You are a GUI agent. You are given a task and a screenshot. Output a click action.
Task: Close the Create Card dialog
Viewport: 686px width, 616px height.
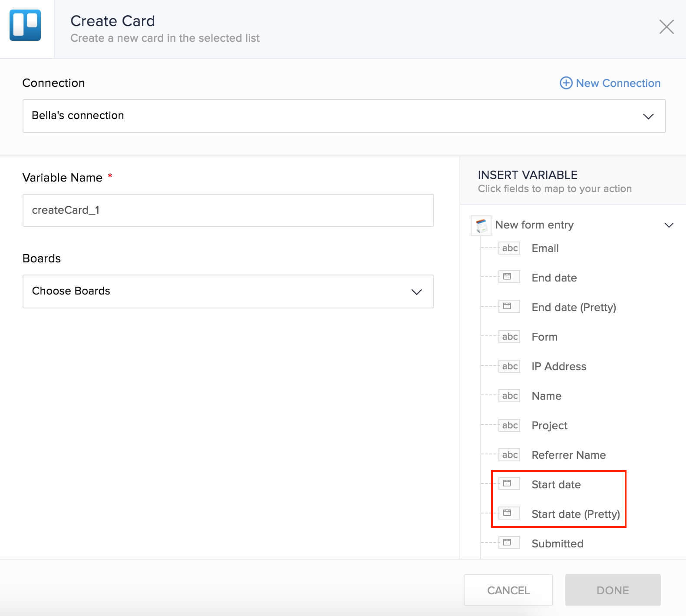666,26
